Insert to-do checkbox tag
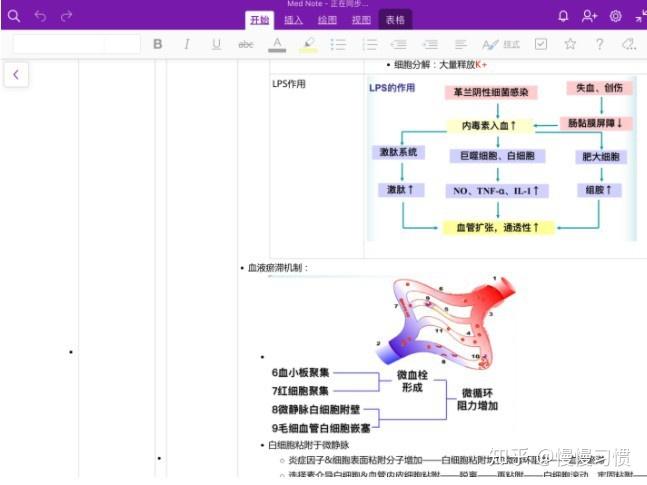Screen dimensions: 647x485 click(541, 44)
